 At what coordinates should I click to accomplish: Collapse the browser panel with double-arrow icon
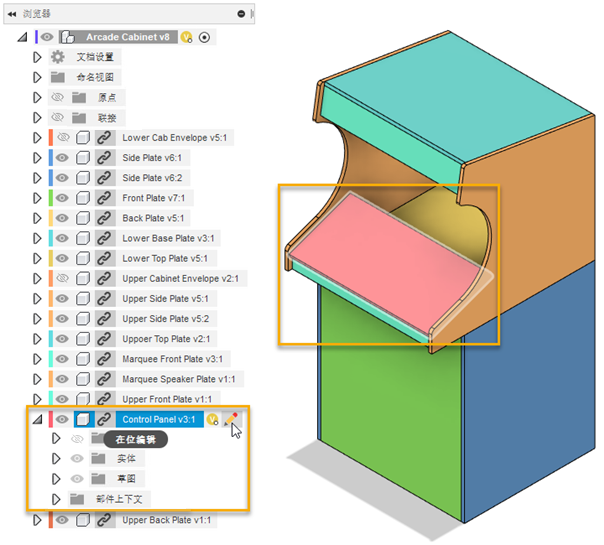[12, 14]
